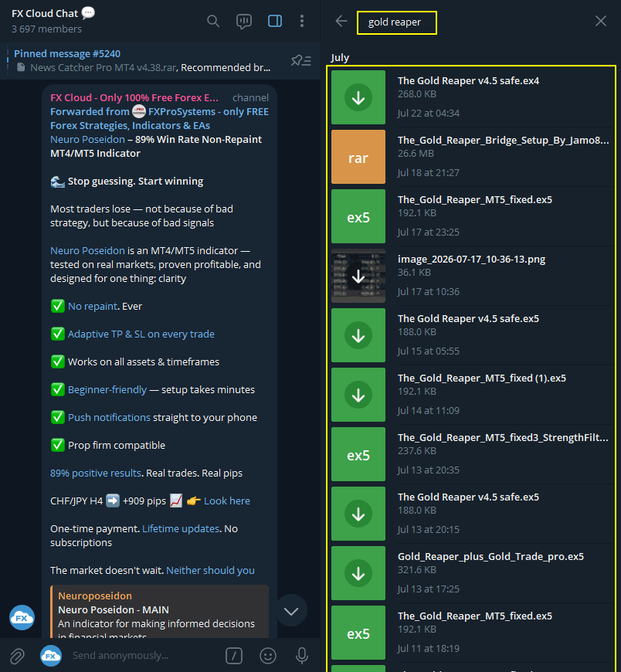Open ex5 icon for fixed3_StrengthFilt file
The image size is (621, 672).
pyautogui.click(x=358, y=454)
